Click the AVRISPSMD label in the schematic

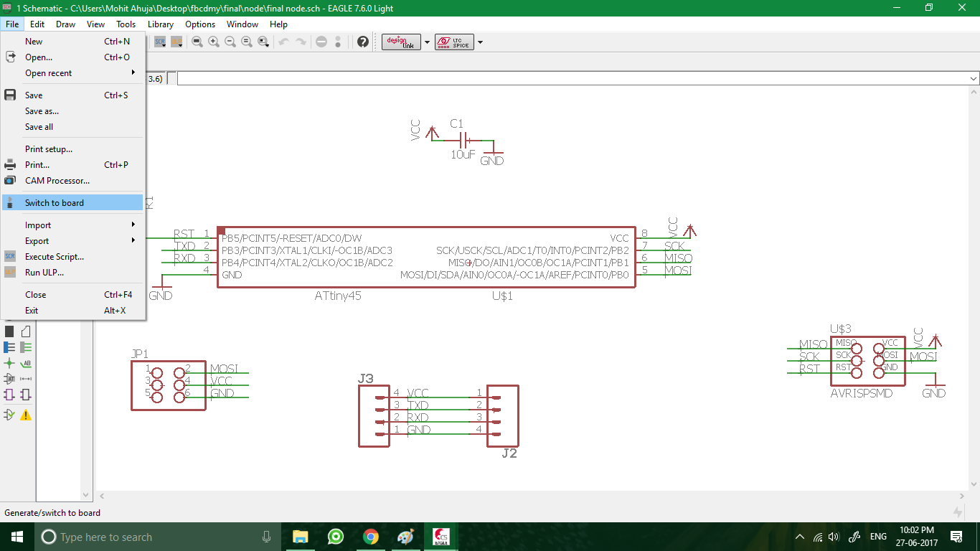(861, 393)
